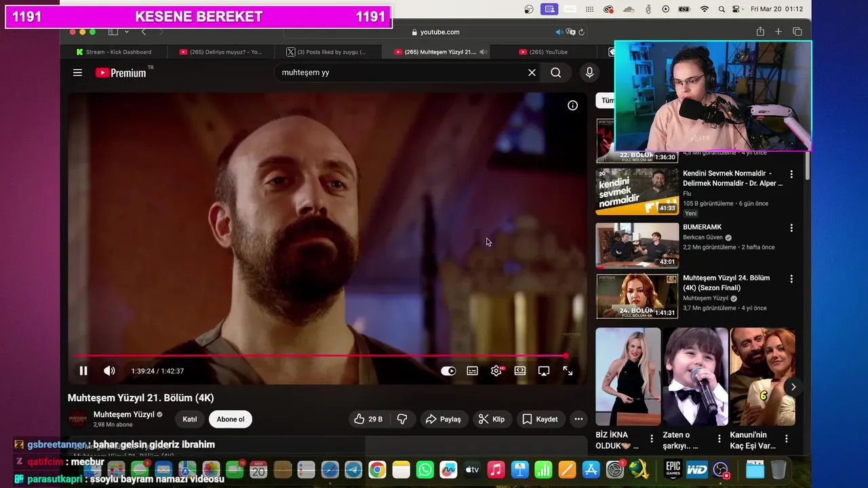
Task: Dislike the video
Action: [x=402, y=419]
